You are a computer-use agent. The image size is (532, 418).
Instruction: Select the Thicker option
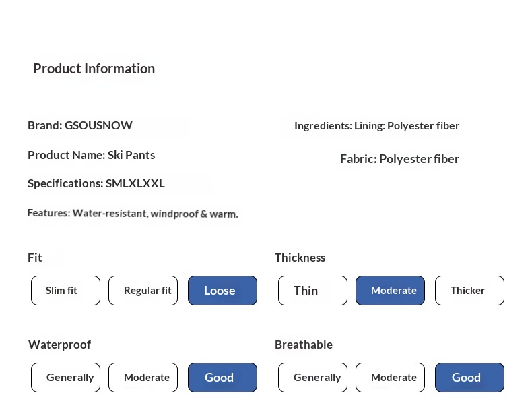click(469, 291)
